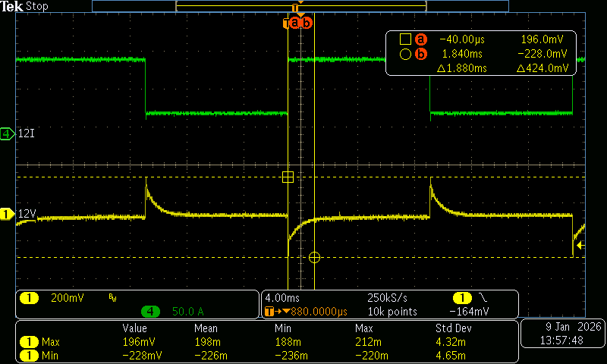Click the circle cursor marker on waveform
Screen dimensions: 607x364
[x=315, y=258]
